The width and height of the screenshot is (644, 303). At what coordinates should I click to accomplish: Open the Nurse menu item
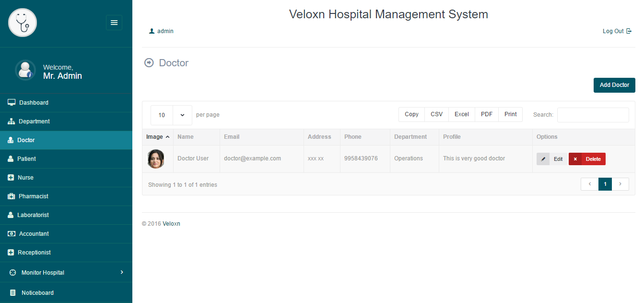(25, 178)
